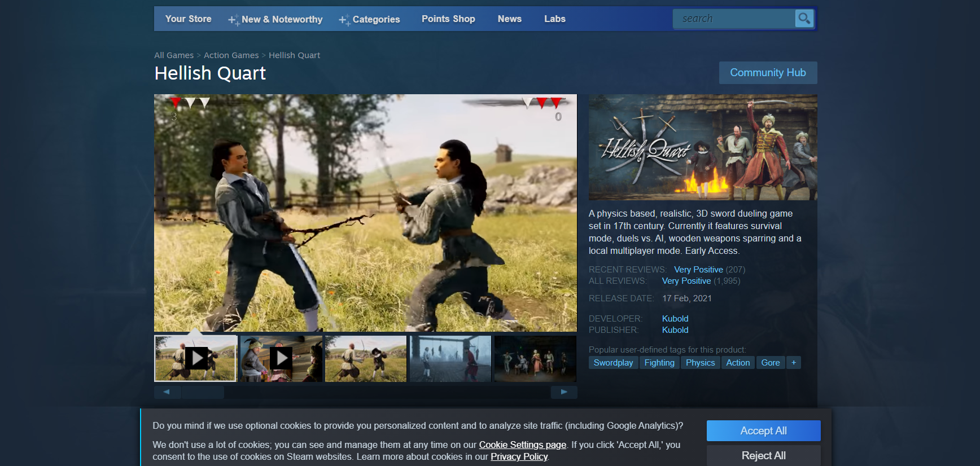Select the Swordplay tag
The width and height of the screenshot is (980, 466).
point(613,363)
